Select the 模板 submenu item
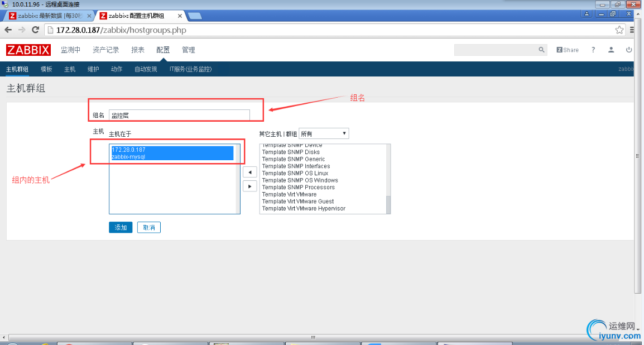 (x=46, y=69)
